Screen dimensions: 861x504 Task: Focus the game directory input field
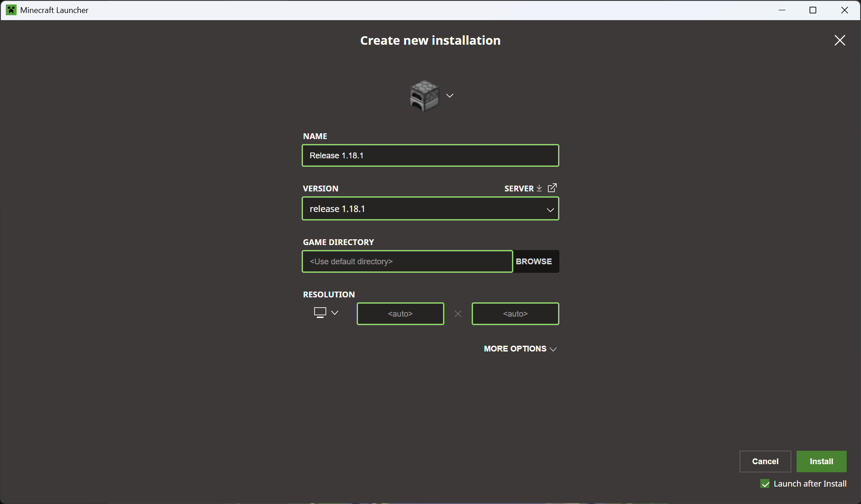pos(407,262)
